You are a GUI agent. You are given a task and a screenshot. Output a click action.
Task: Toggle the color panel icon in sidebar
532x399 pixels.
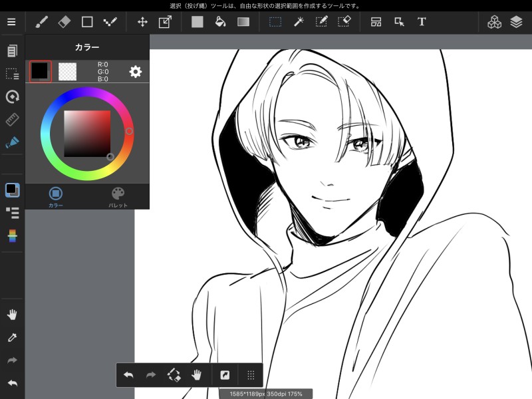click(x=12, y=190)
